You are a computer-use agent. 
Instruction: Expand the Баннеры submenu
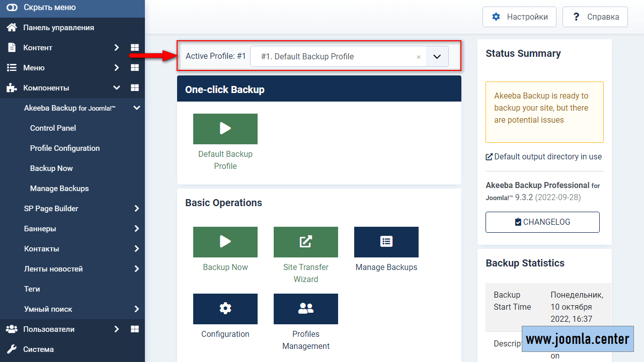pyautogui.click(x=136, y=229)
